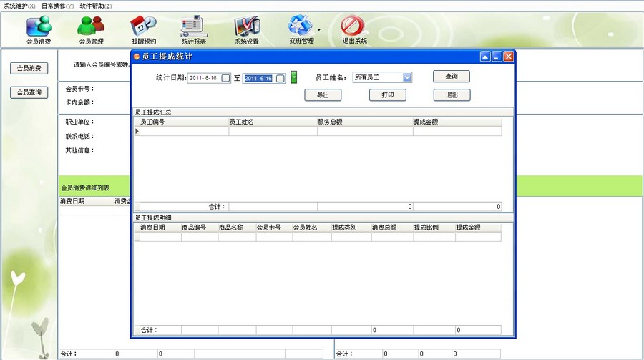Click the green arrow date-range button
Screen dimensions: 644x360
tap(293, 77)
